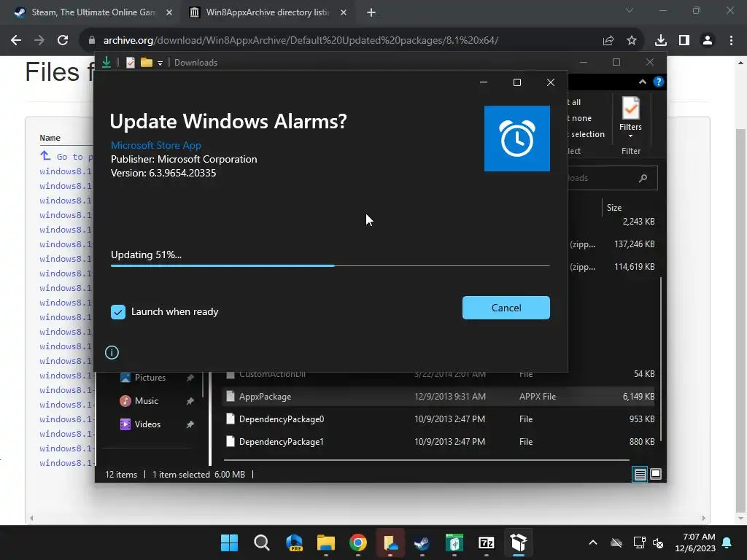Open Chrome from taskbar
The height and width of the screenshot is (560, 747).
click(358, 542)
